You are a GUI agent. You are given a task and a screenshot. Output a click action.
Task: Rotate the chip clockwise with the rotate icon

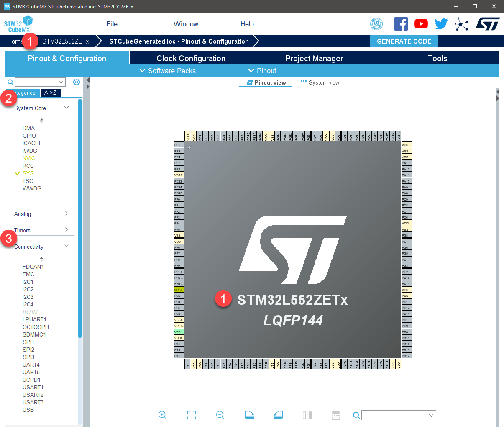249,415
